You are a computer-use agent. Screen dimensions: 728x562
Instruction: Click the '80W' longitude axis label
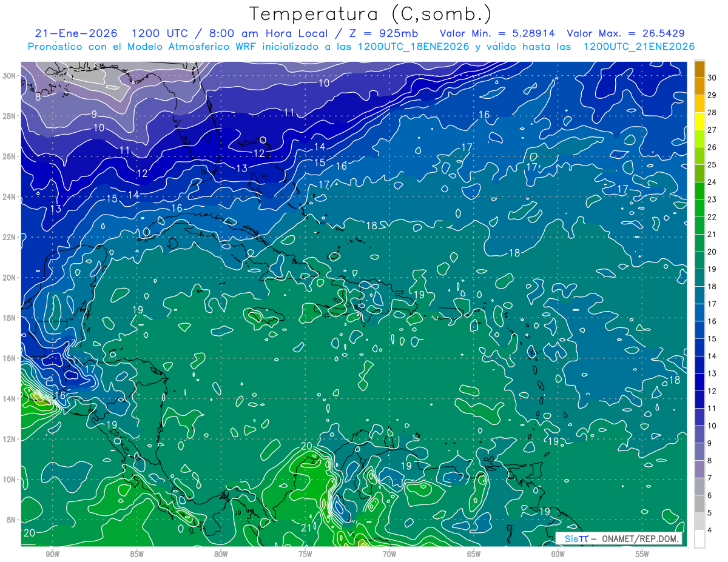[221, 554]
